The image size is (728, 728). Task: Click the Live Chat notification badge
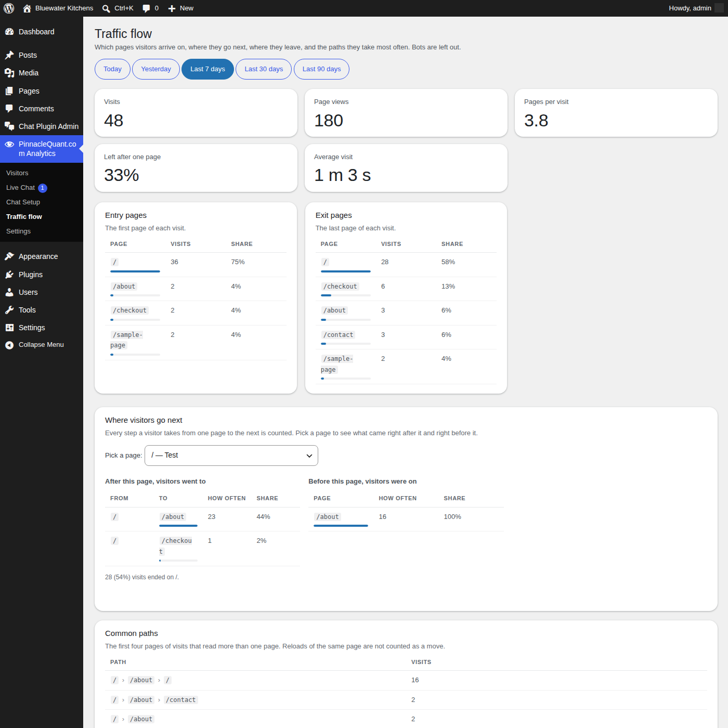43,188
